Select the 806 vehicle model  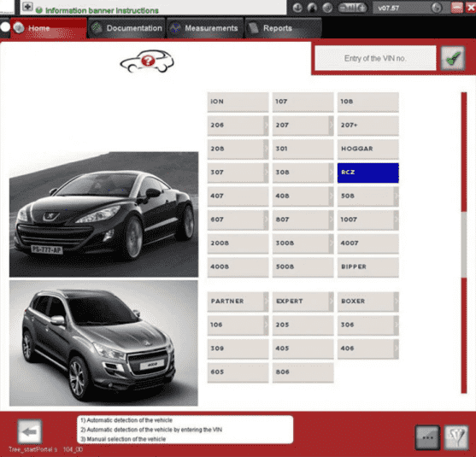(303, 372)
